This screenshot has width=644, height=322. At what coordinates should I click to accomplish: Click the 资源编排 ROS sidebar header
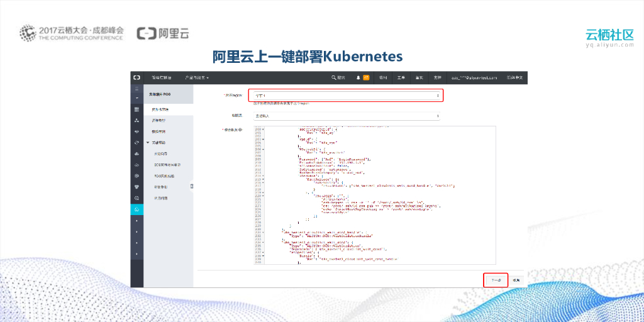pyautogui.click(x=169, y=94)
